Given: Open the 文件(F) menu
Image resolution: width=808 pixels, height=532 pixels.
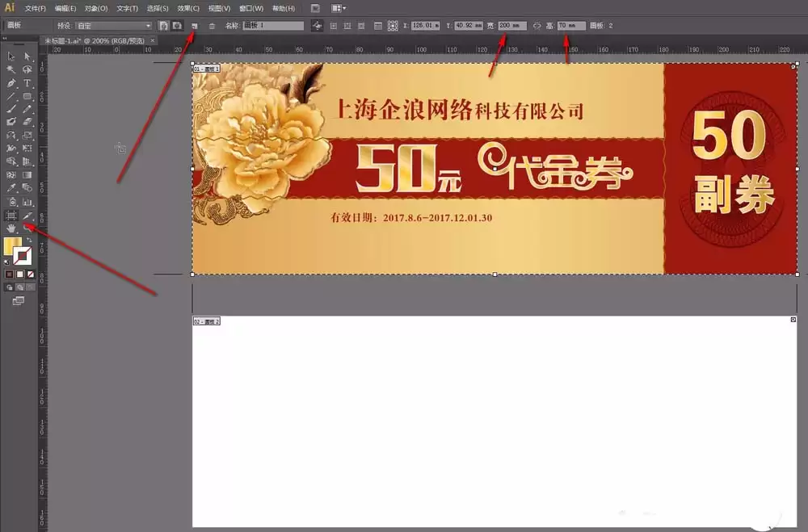Looking at the screenshot, I should pos(35,9).
